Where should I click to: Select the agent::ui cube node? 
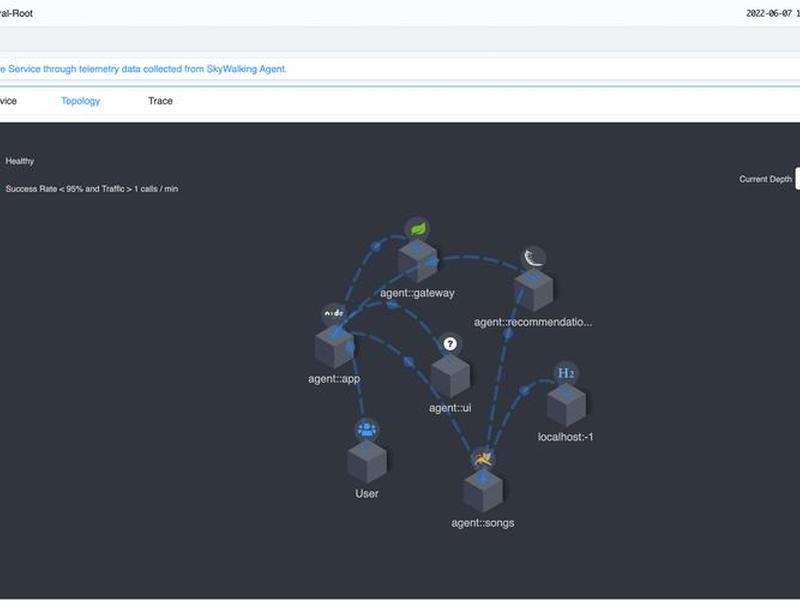coord(450,376)
